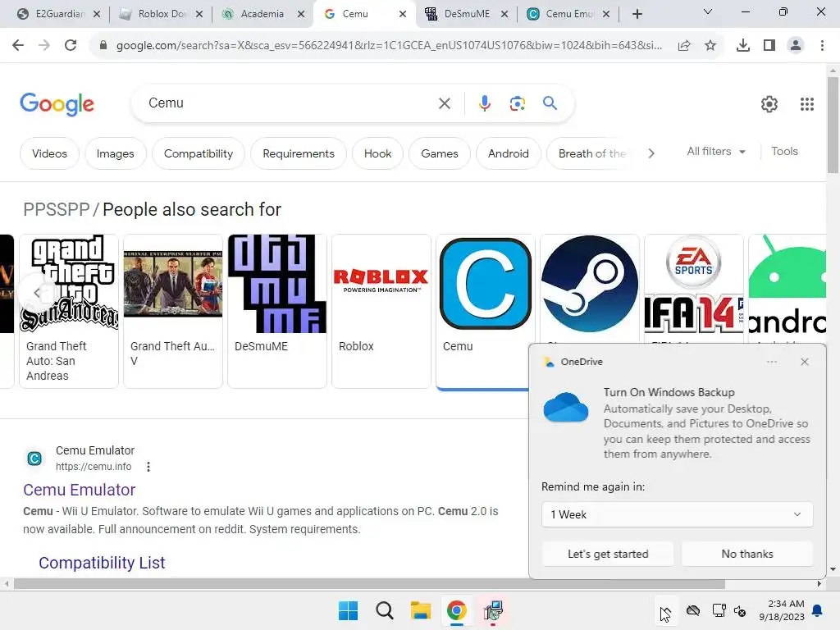
Task: Open Google quick settings gear
Action: [x=769, y=104]
